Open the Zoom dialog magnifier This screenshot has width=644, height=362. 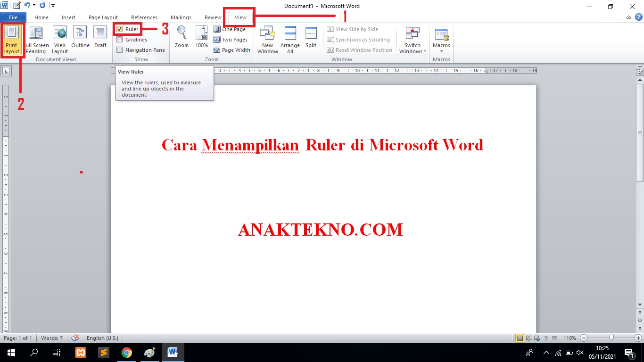click(182, 38)
